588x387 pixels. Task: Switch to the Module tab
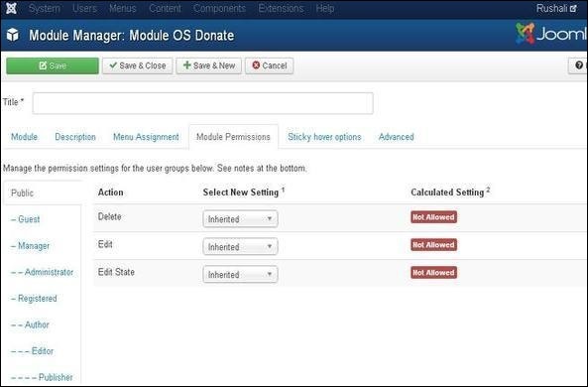[25, 137]
